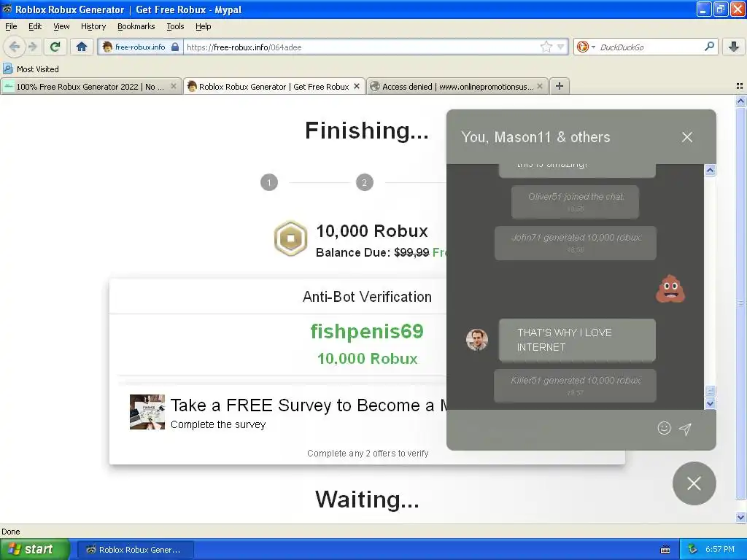Click Complete any 2 offers to verify
The image size is (747, 560).
point(368,454)
